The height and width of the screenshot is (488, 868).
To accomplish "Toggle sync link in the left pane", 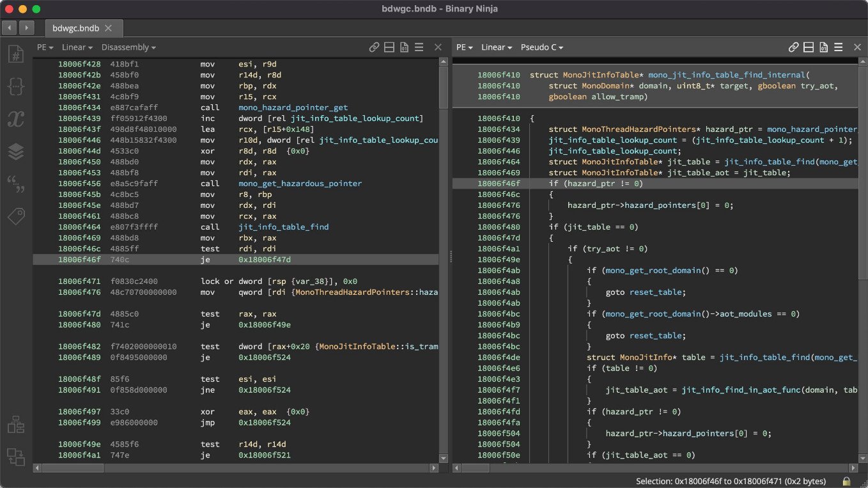I will tap(375, 47).
